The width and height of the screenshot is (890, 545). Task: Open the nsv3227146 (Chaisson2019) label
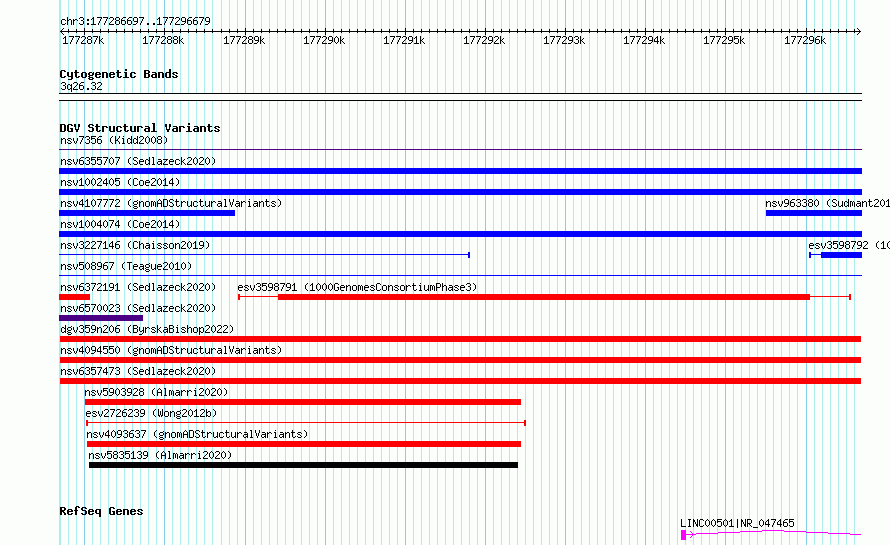pos(135,245)
